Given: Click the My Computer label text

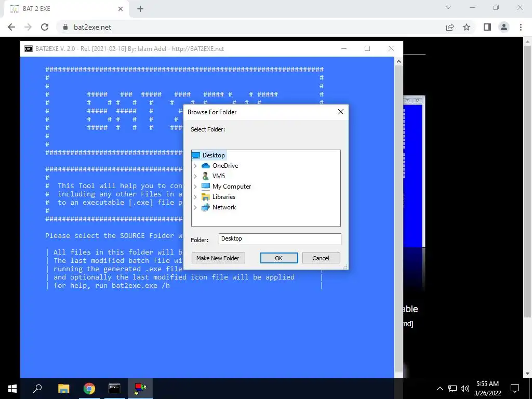Looking at the screenshot, I should 232,187.
